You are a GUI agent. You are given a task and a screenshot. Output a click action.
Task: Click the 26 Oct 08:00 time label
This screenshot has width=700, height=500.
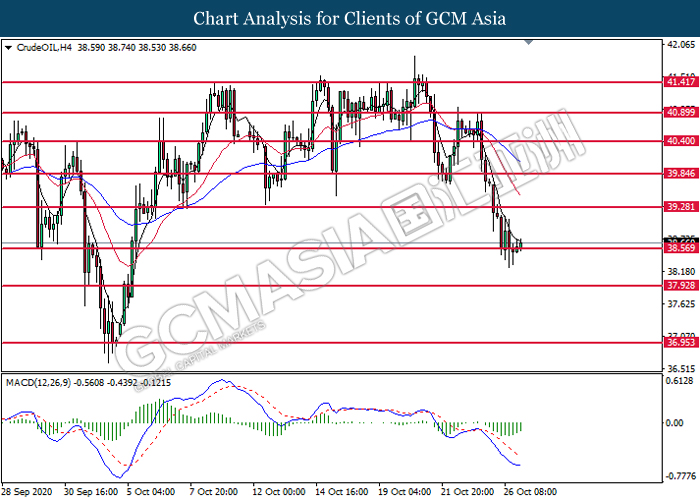(x=530, y=492)
